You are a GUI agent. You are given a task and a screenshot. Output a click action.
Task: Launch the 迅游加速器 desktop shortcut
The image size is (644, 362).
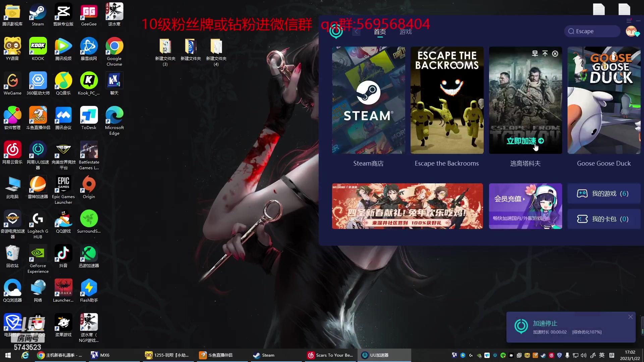(x=89, y=256)
